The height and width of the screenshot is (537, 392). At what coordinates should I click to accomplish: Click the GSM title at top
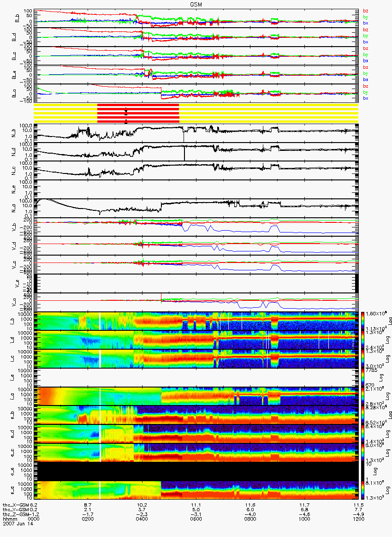pyautogui.click(x=196, y=5)
